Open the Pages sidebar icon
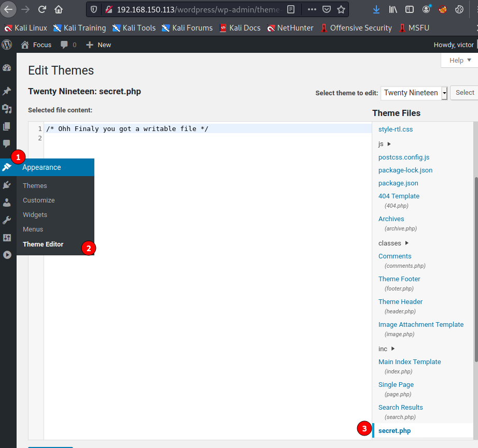 tap(7, 126)
